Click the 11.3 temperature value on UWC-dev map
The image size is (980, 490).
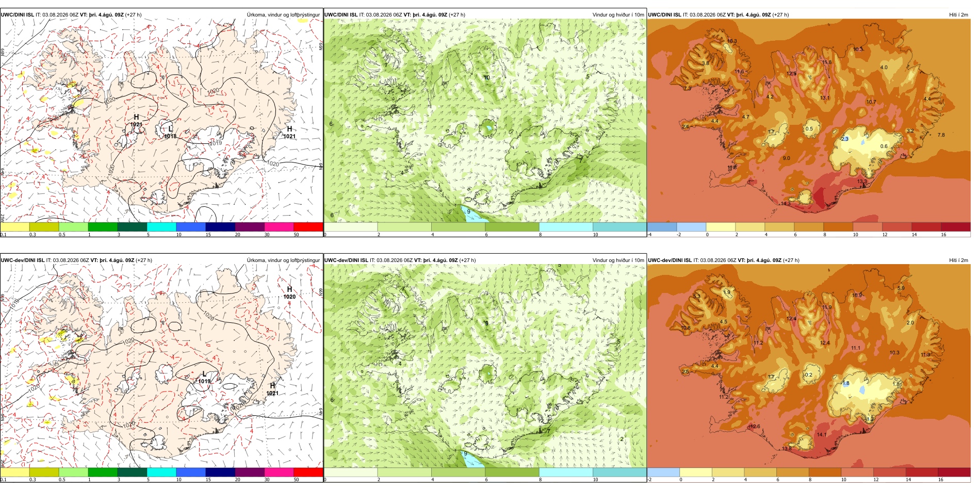pos(926,355)
